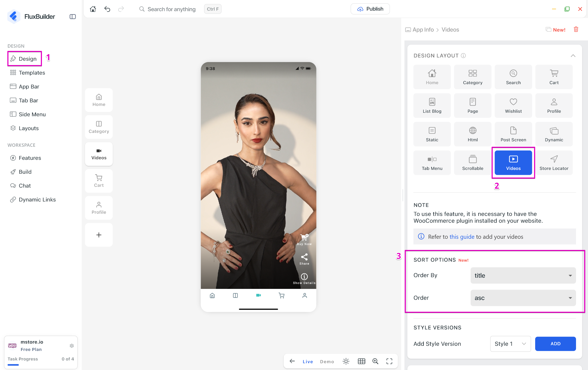Viewport: 588px width, 370px height.
Task: Go to App Info breadcrumb
Action: pos(419,30)
